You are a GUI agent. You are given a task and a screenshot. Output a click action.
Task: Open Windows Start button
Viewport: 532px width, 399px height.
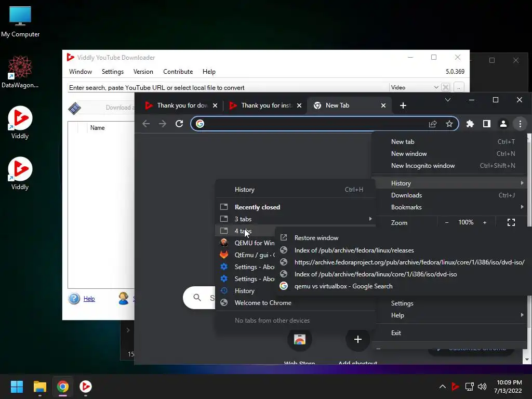pos(17,387)
